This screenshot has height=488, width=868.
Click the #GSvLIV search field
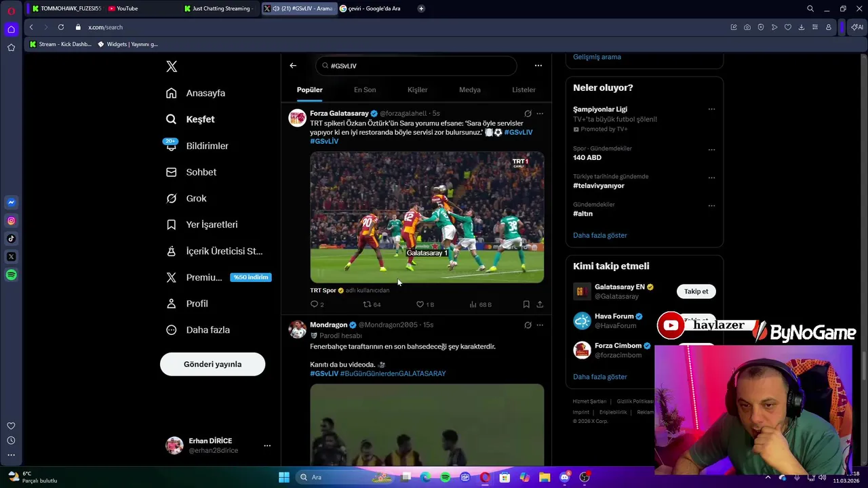[416, 66]
